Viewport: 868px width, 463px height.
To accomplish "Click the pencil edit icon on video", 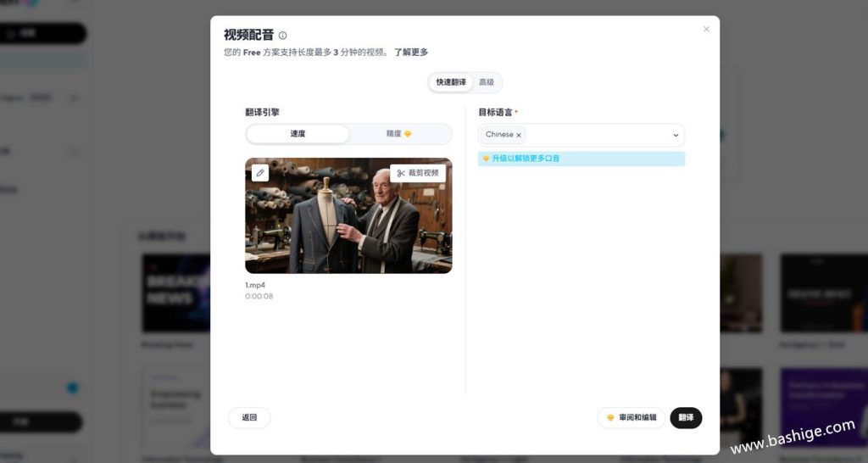I will click(260, 173).
